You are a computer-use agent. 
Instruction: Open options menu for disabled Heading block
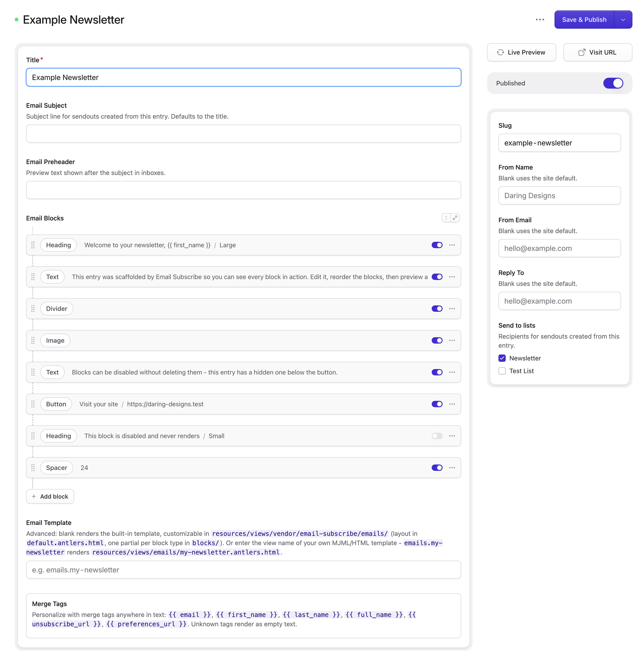click(452, 436)
